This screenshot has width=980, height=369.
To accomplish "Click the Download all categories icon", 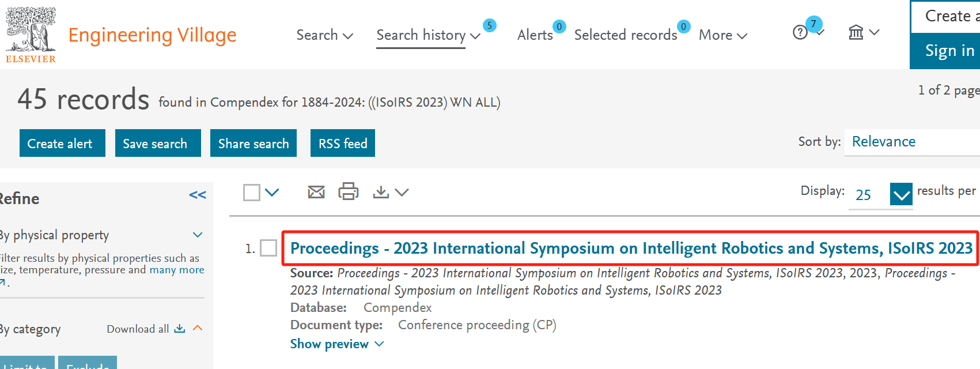I will [180, 329].
